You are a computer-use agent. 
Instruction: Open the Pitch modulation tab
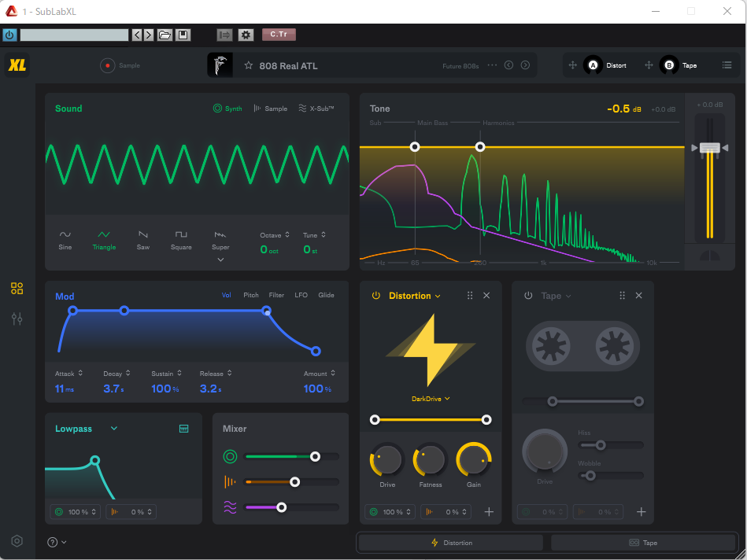click(251, 295)
